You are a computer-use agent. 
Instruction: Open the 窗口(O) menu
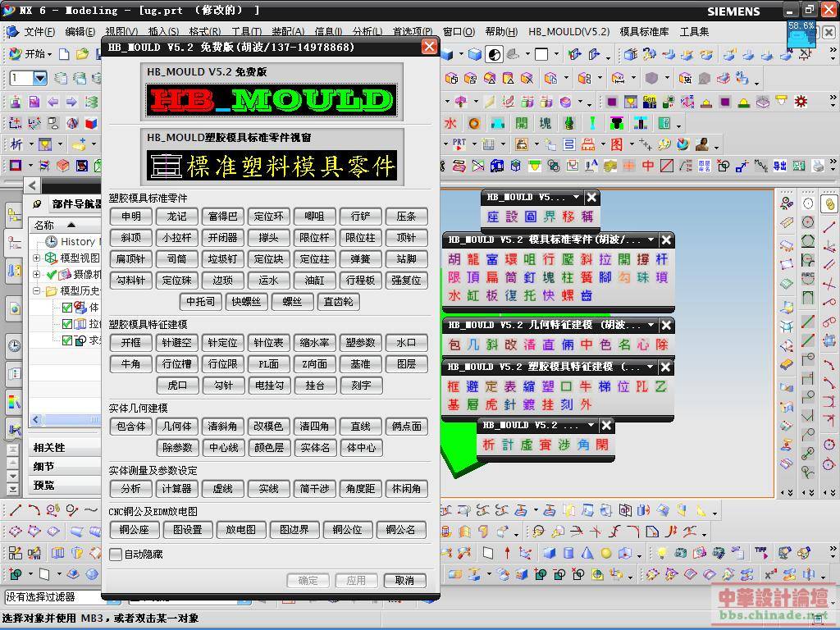click(459, 32)
